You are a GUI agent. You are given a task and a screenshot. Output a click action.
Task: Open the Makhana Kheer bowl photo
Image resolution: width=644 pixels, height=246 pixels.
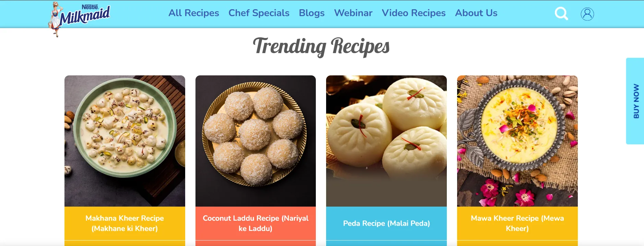125,141
